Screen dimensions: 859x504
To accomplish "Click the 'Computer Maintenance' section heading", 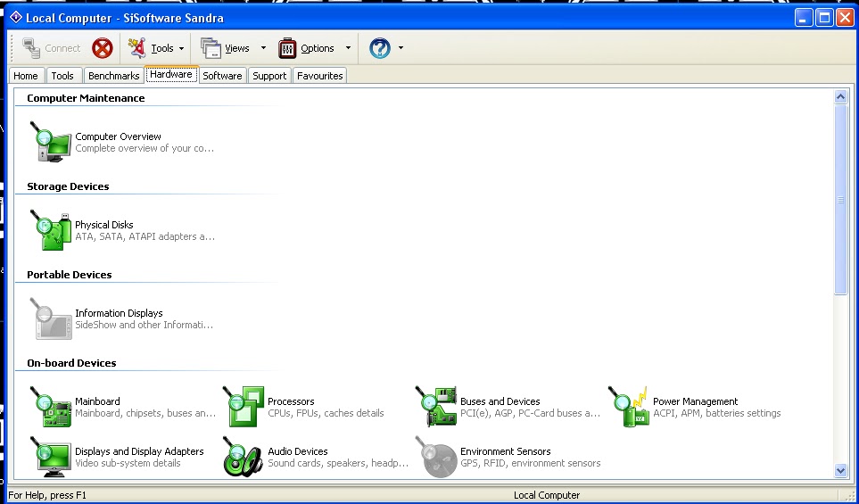I will (x=86, y=98).
